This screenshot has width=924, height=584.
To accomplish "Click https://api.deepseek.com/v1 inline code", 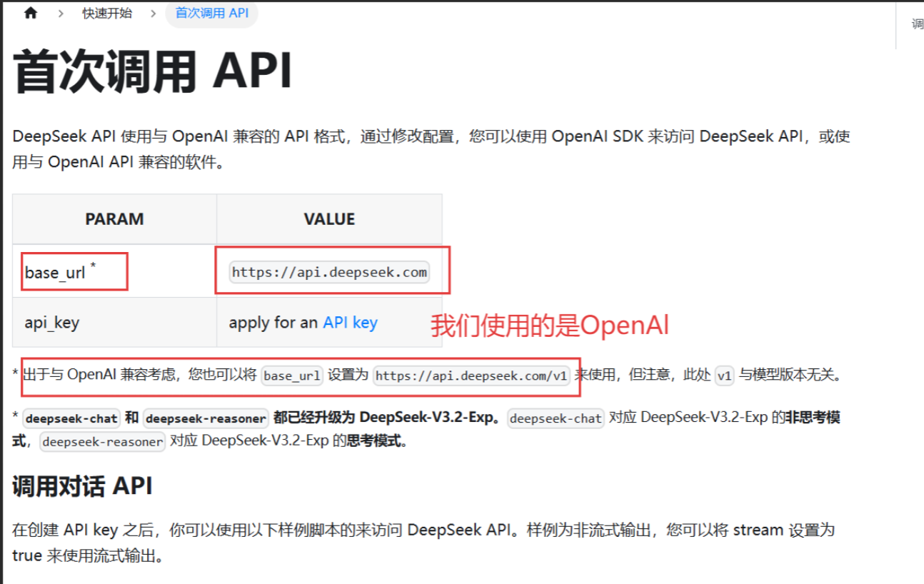I will [x=471, y=376].
